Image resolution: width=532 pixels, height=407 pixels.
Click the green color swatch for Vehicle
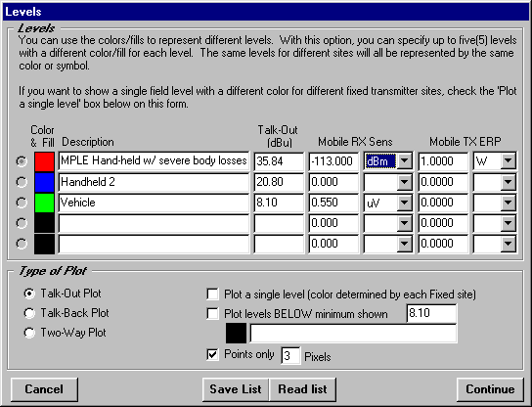[44, 203]
